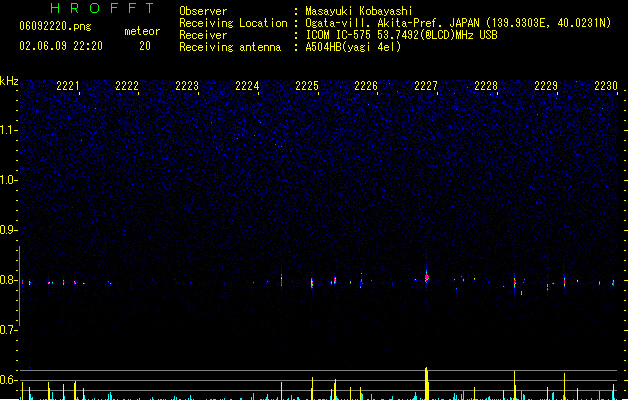Screen dimensions: 629x400
Task: Click the 2226 time axis marker
Action: click(x=366, y=86)
